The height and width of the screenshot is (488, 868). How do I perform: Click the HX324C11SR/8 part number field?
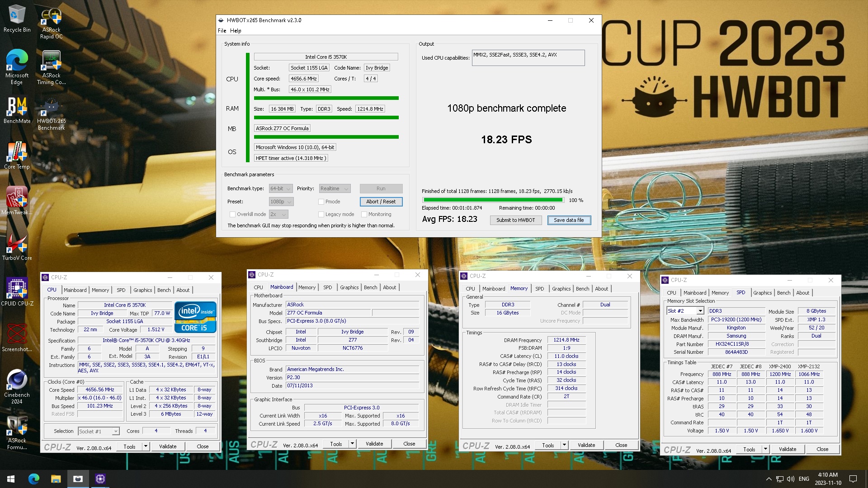736,344
